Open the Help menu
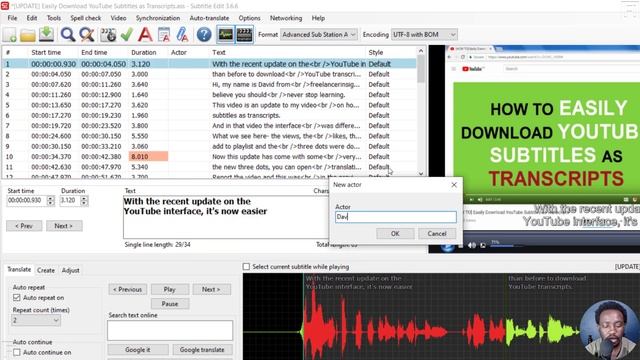The image size is (640, 360). click(x=318, y=18)
